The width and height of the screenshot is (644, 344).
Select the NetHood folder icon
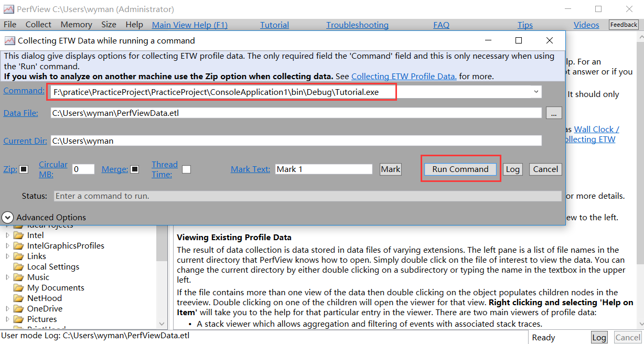19,298
